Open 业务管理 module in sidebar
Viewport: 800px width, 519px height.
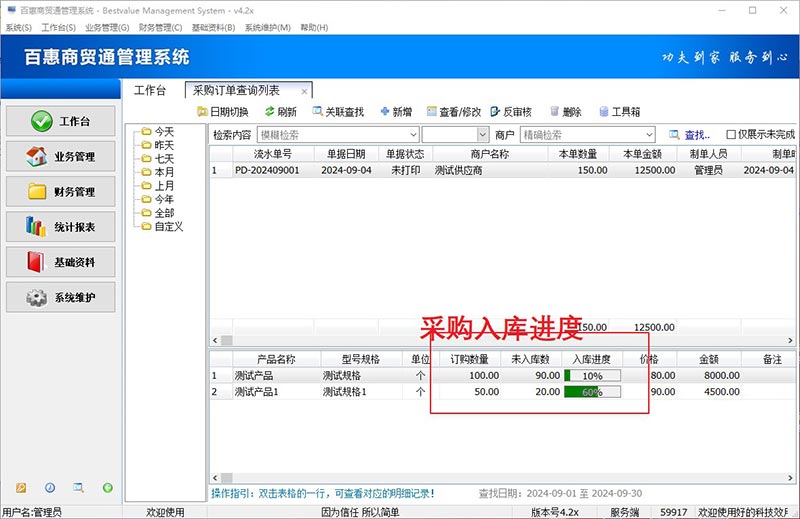(x=61, y=156)
